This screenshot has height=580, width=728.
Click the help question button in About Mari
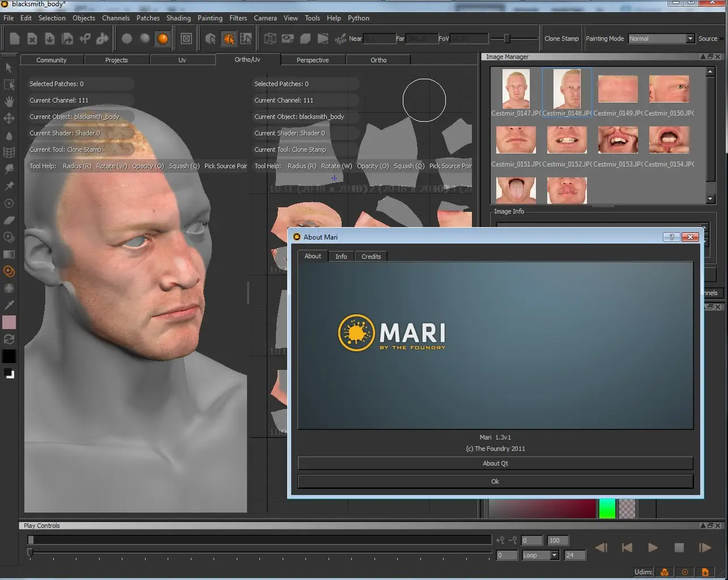pos(671,237)
